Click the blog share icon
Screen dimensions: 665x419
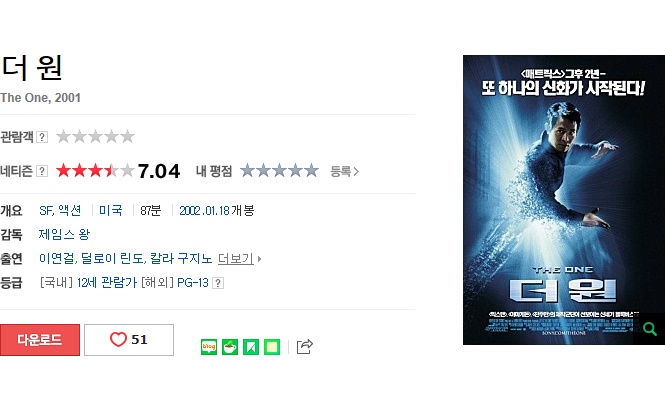click(x=209, y=347)
